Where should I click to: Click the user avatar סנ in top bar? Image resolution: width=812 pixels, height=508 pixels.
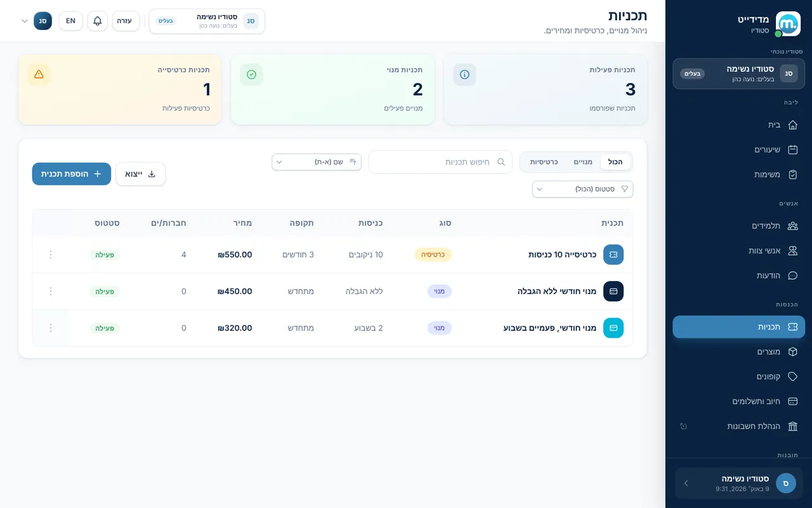click(43, 21)
